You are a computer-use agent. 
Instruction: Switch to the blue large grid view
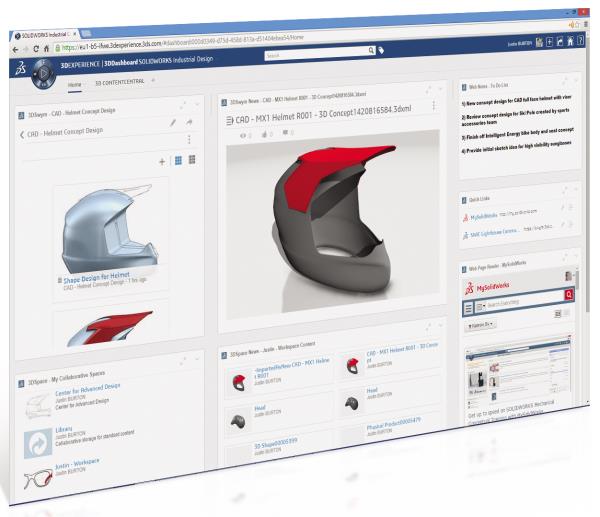point(178,160)
